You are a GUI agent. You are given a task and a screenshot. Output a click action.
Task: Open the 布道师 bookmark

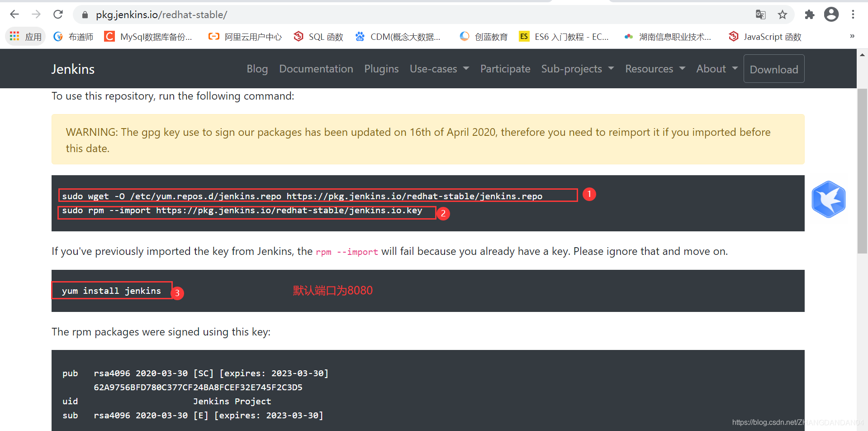pos(73,37)
